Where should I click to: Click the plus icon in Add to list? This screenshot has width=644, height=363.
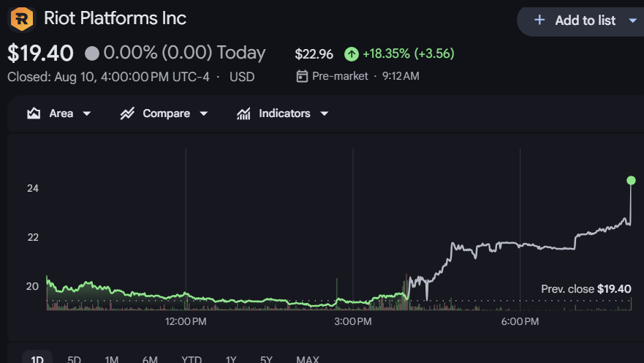tap(539, 20)
